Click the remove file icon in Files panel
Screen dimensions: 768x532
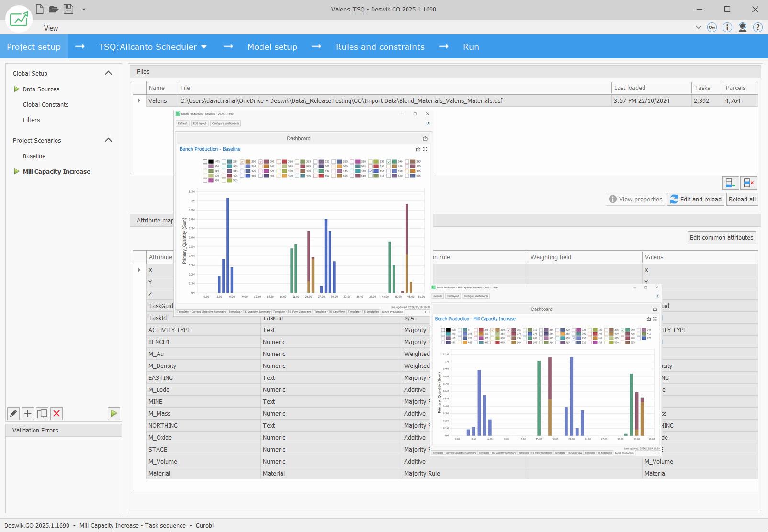748,183
